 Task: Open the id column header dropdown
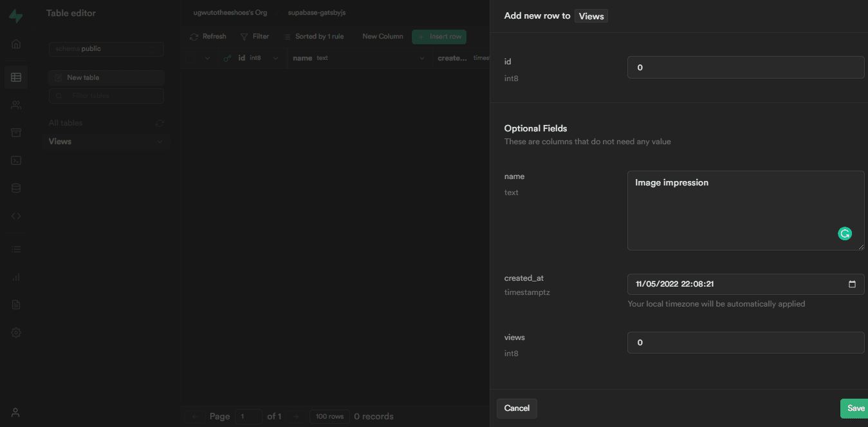pyautogui.click(x=275, y=58)
